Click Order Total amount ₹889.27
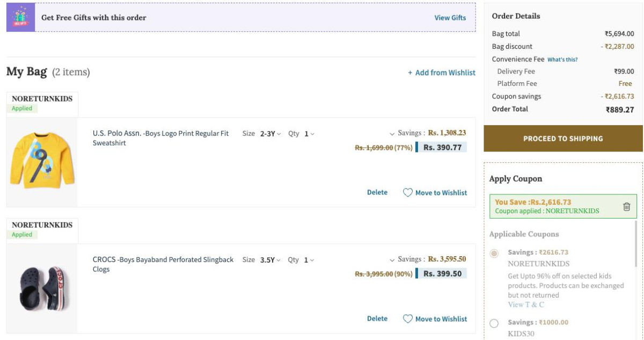 [x=620, y=110]
